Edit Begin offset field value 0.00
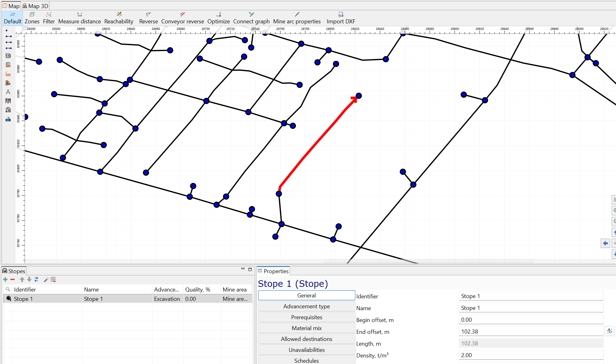Image resolution: width=616 pixels, height=364 pixels. 531,320
